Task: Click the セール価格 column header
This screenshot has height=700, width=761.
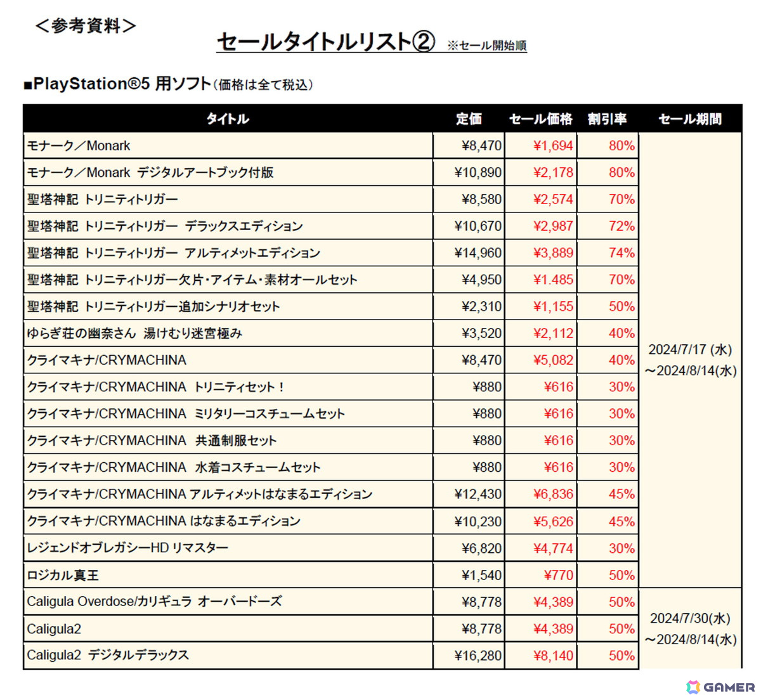Action: pyautogui.click(x=540, y=119)
